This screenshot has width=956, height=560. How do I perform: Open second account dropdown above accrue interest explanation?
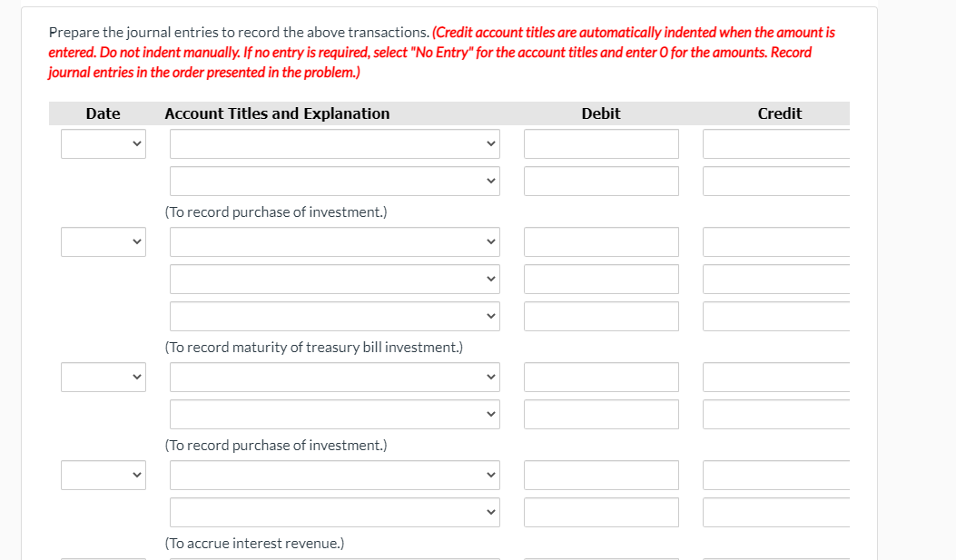[x=335, y=512]
